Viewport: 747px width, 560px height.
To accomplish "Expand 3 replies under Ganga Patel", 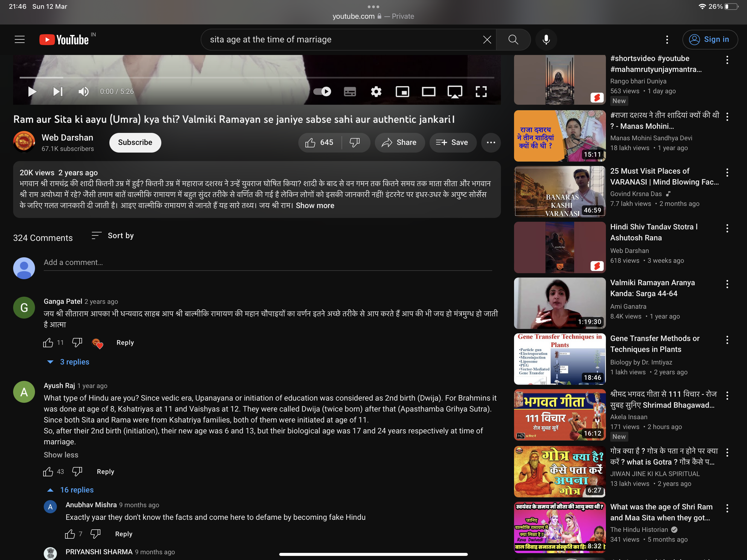I will 74,362.
